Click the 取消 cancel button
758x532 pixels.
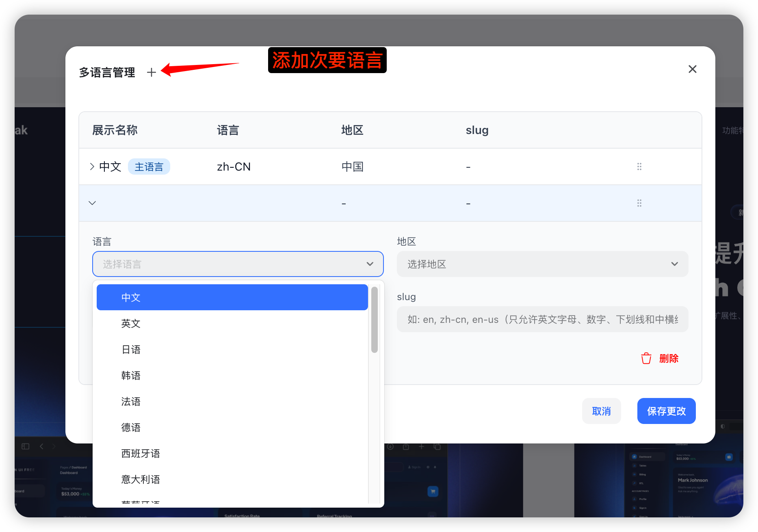tap(601, 411)
